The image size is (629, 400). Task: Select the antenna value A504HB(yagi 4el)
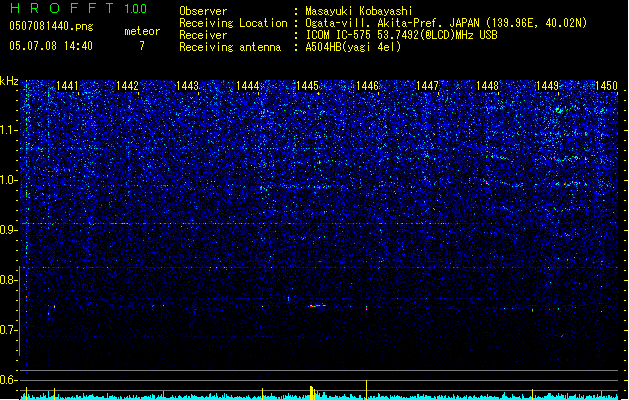(353, 47)
